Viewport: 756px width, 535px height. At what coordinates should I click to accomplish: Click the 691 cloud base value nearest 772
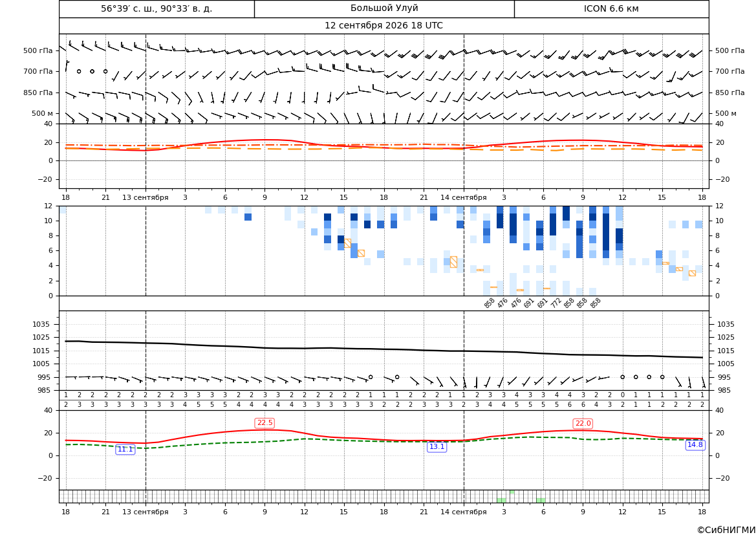[x=543, y=303]
